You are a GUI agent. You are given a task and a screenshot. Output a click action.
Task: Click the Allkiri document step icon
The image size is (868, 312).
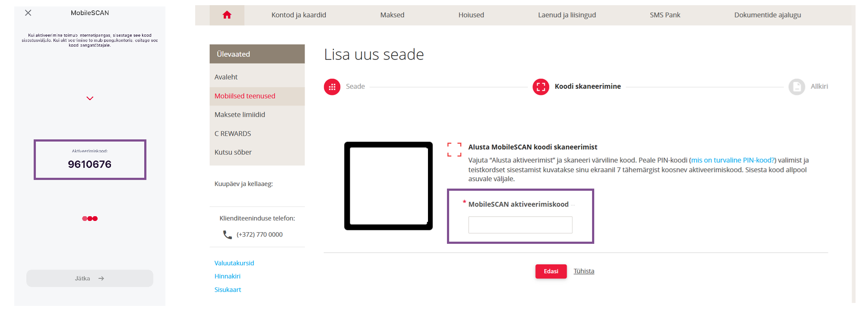pos(797,87)
